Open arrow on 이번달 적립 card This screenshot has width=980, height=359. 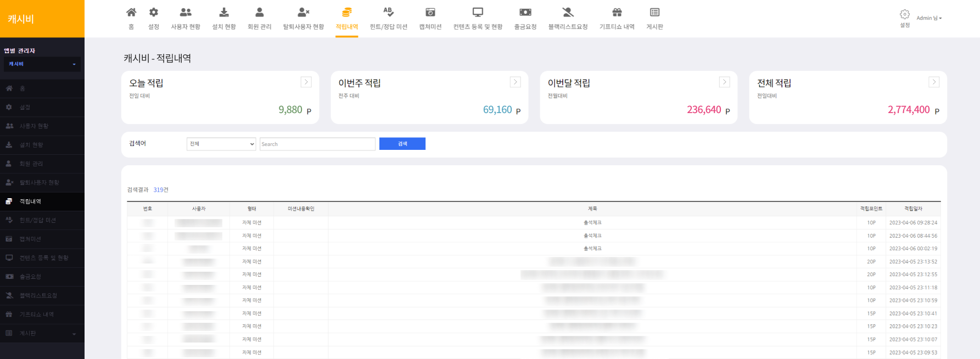click(725, 82)
